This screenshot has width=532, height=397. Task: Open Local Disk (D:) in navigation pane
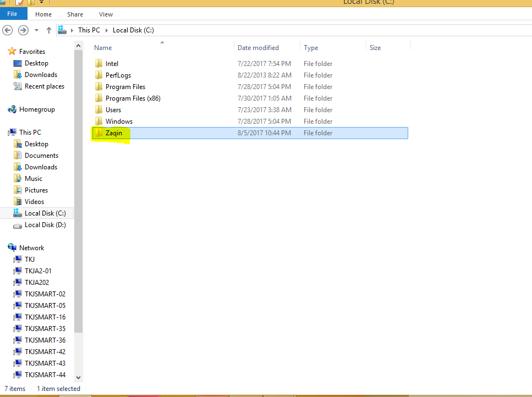(45, 225)
